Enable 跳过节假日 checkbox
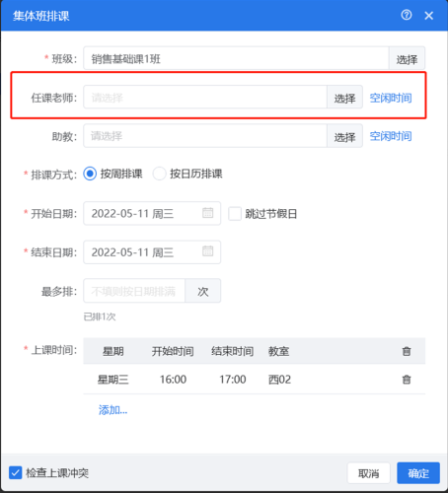This screenshot has width=448, height=493. click(x=235, y=214)
